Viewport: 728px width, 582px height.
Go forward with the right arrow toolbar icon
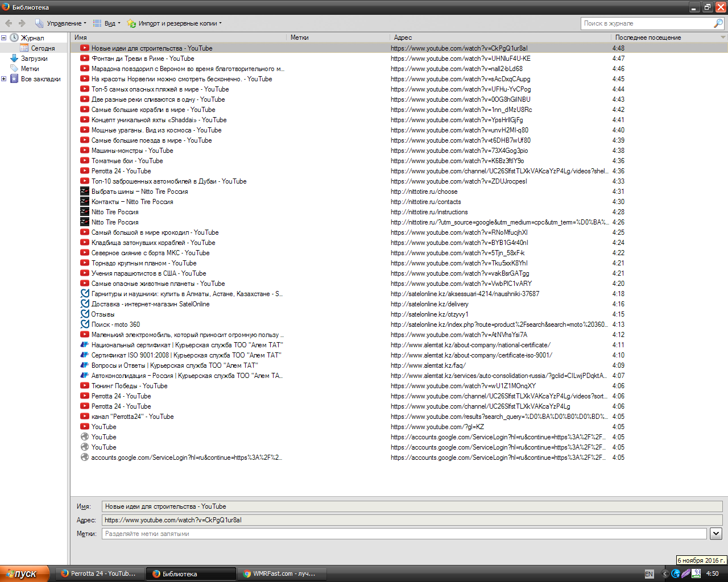pos(22,23)
